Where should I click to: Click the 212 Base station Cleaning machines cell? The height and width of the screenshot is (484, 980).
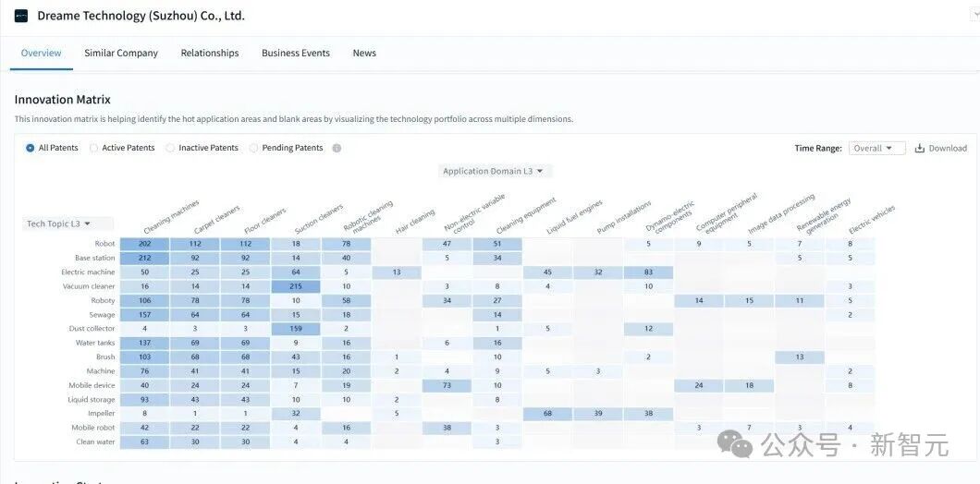(x=144, y=258)
